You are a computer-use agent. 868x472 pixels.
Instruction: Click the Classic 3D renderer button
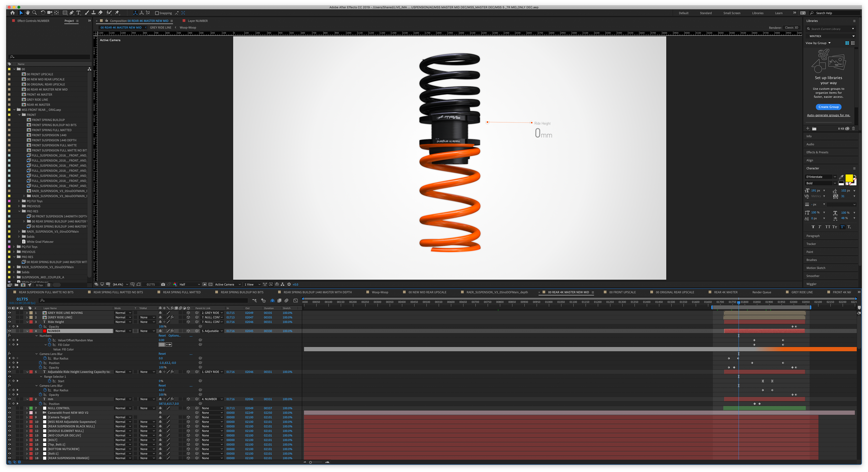point(791,28)
